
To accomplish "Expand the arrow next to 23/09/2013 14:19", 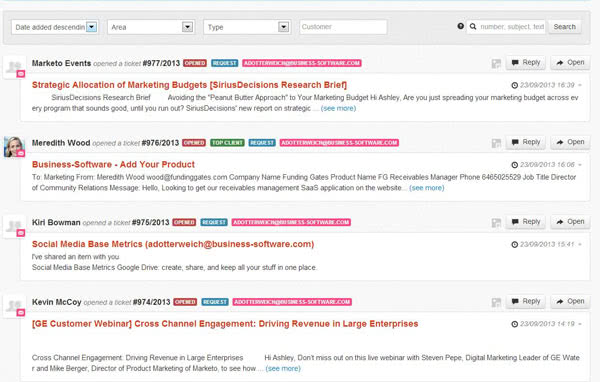I will [580, 324].
